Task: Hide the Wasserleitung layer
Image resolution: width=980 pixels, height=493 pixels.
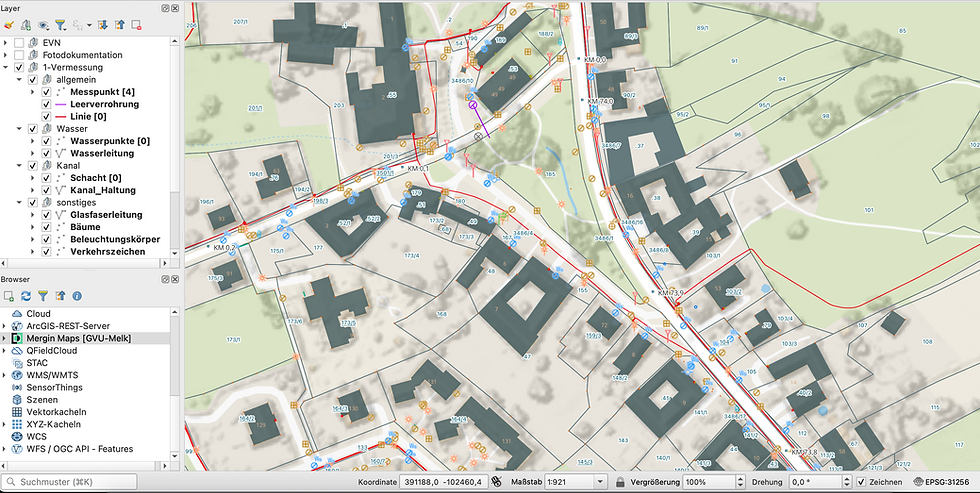Action: [x=46, y=153]
